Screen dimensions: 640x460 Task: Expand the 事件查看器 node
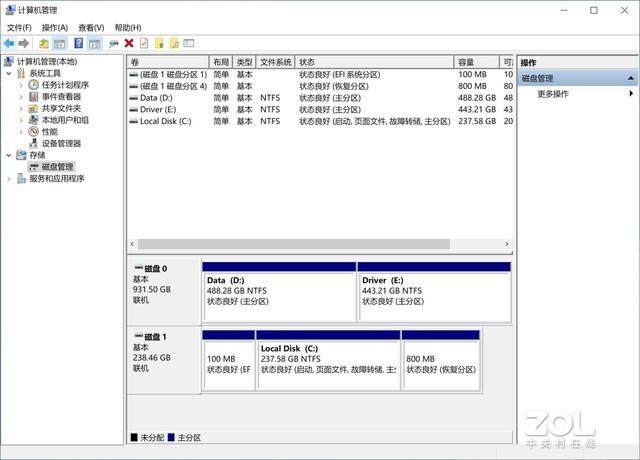pos(21,97)
